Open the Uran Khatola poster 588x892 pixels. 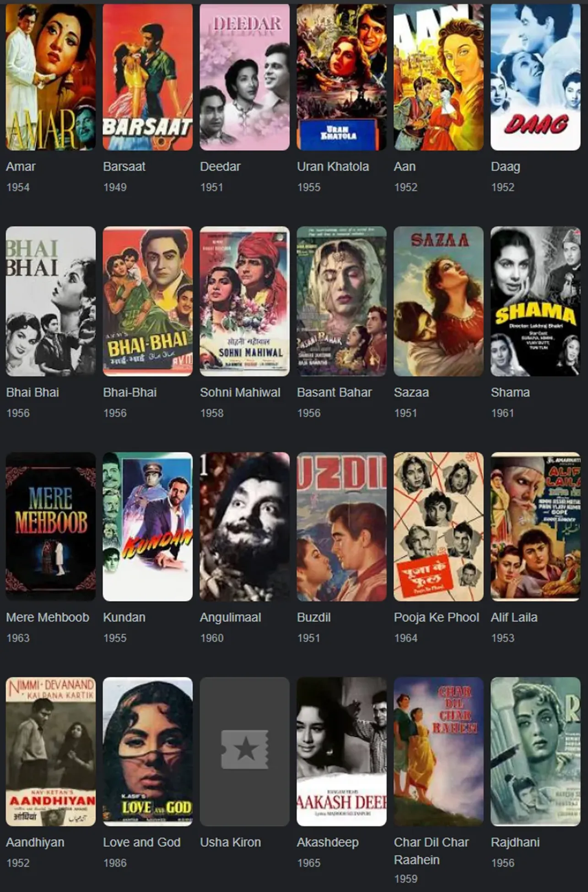342,77
